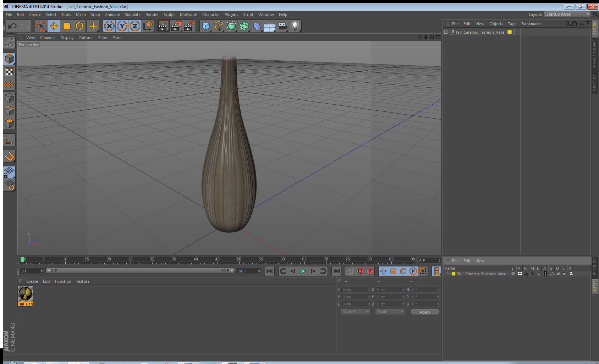
Task: Switch to Edges mode
Action: [x=9, y=110]
